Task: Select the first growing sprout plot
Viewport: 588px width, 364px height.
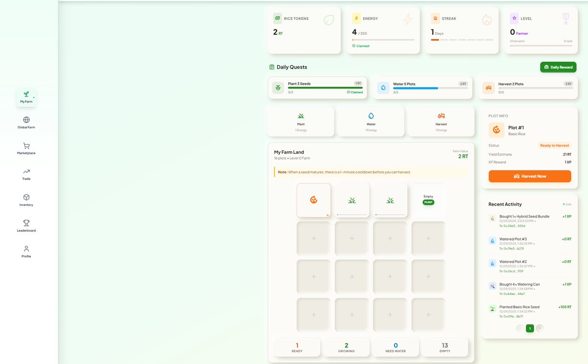Action: (x=352, y=200)
